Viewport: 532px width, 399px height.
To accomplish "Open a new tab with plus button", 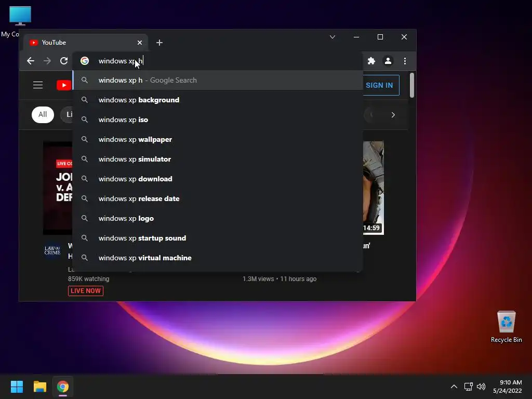I will 159,43.
